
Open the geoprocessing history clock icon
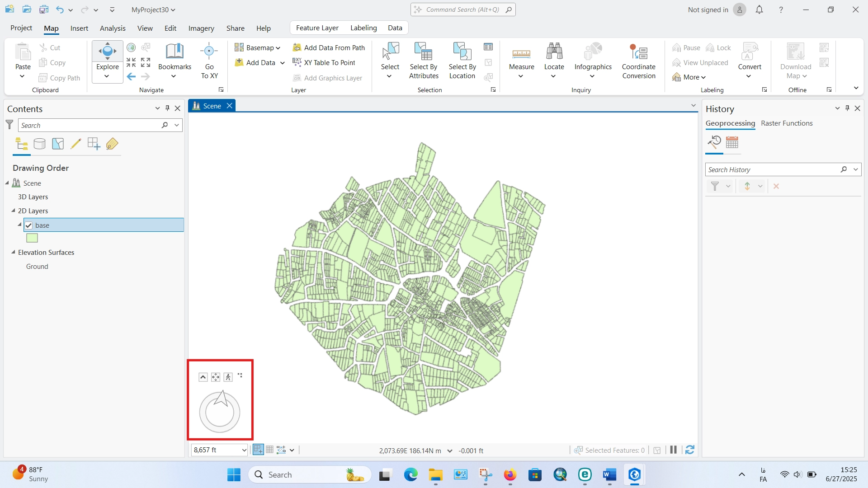(x=714, y=143)
